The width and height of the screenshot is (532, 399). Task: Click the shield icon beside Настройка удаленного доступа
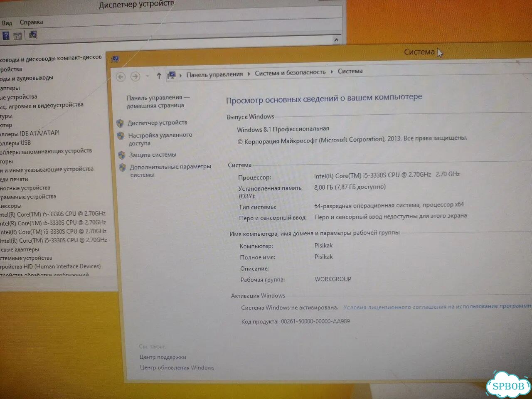point(121,136)
